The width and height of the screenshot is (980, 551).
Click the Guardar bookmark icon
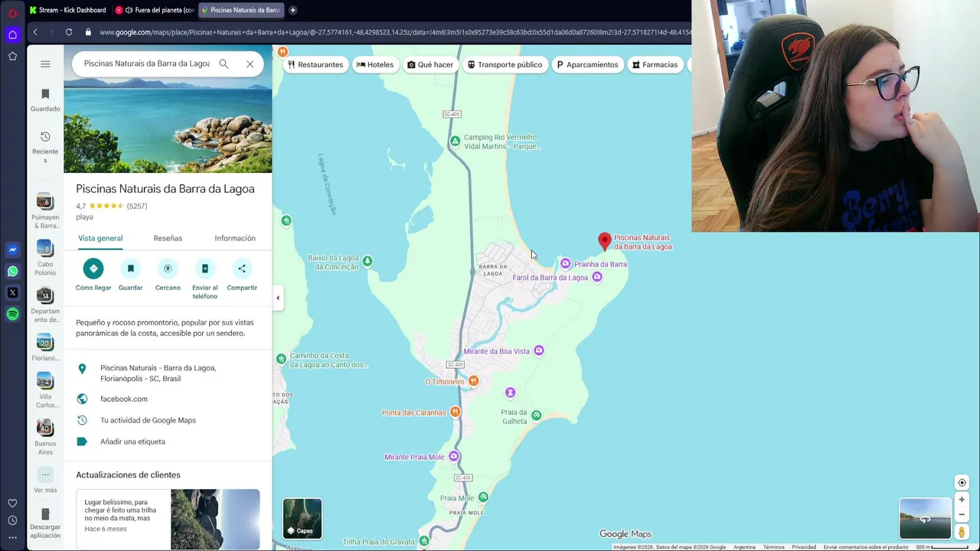(130, 269)
